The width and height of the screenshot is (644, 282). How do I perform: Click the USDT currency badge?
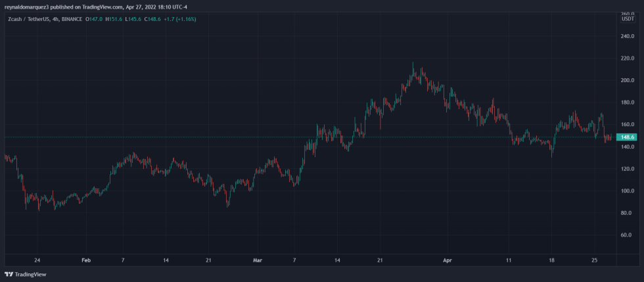[628, 18]
